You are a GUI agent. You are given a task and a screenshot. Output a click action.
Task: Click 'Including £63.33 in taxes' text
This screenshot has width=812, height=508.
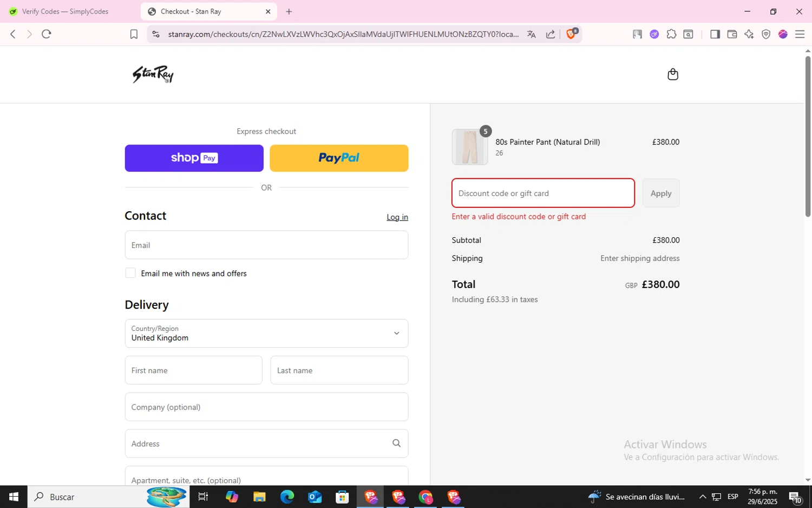tap(495, 299)
